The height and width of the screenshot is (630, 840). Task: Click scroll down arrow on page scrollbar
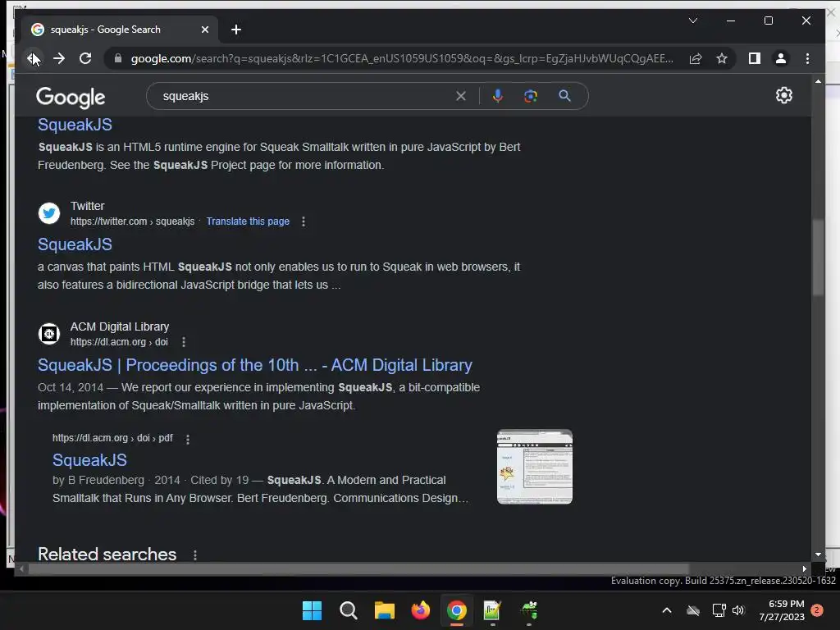(818, 555)
